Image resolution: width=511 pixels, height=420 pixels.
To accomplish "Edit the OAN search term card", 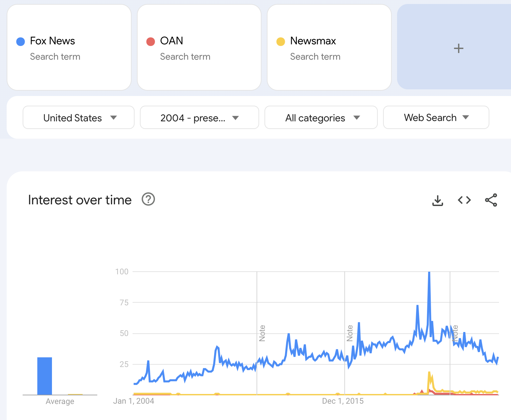I will click(x=199, y=47).
